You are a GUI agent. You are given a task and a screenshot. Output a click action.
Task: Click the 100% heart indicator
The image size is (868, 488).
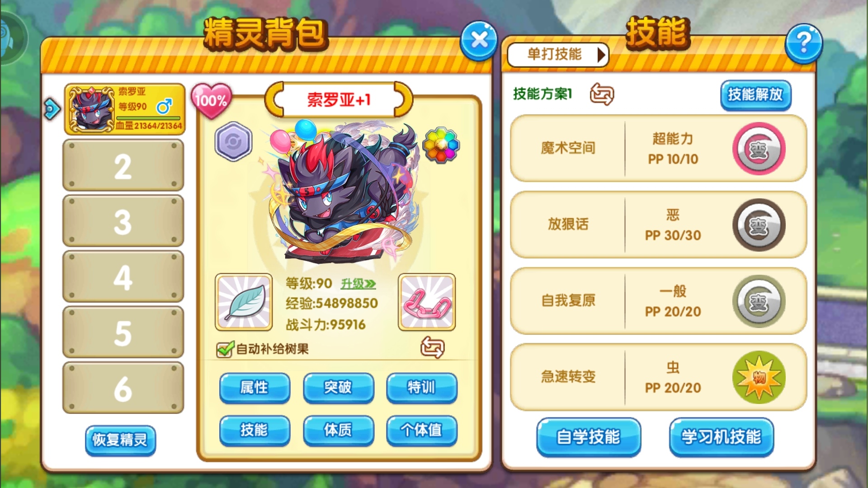point(211,100)
